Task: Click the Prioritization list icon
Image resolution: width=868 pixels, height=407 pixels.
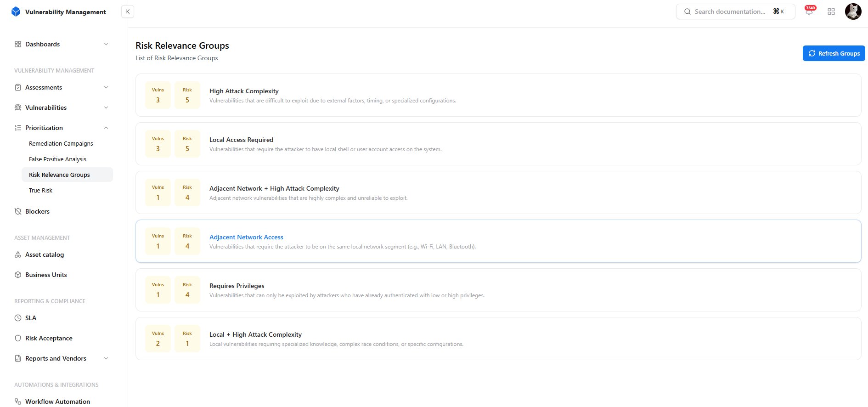Action: [x=18, y=128]
